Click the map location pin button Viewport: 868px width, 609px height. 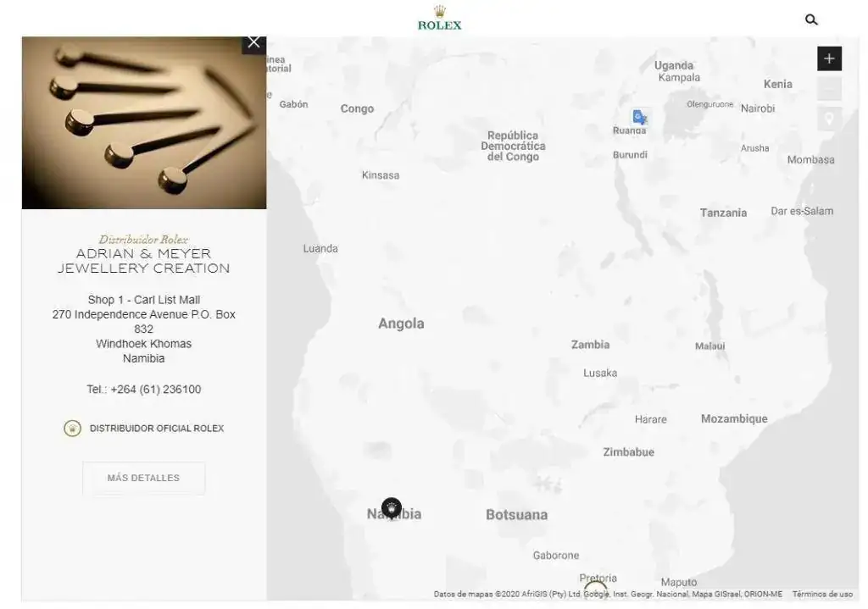click(x=829, y=119)
